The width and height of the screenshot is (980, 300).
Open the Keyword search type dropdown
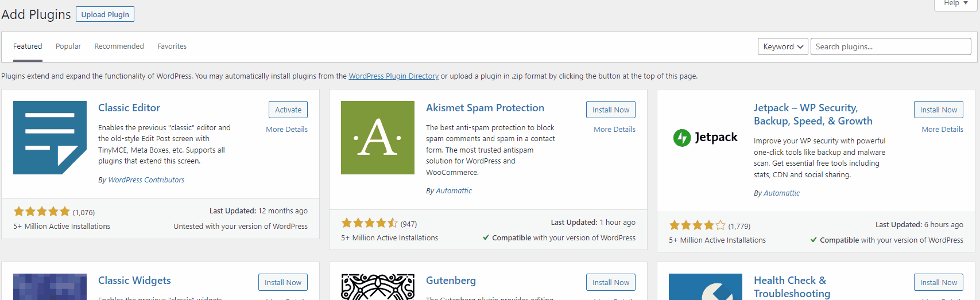pyautogui.click(x=783, y=46)
